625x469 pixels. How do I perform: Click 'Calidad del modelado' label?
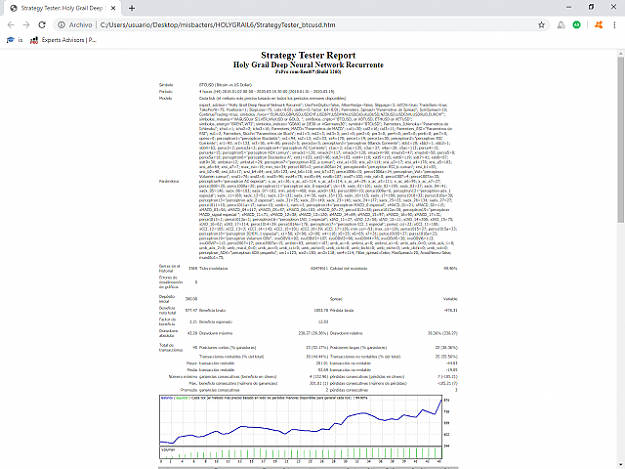pos(348,269)
